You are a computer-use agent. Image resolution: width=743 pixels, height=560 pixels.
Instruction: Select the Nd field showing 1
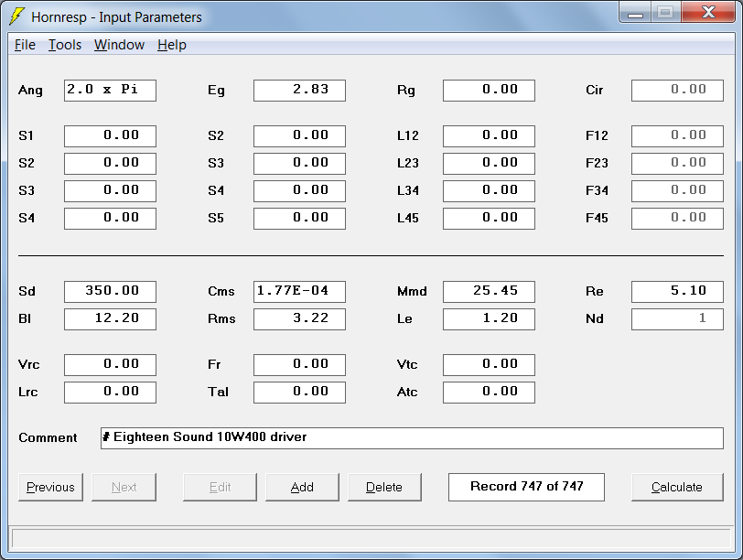(678, 319)
